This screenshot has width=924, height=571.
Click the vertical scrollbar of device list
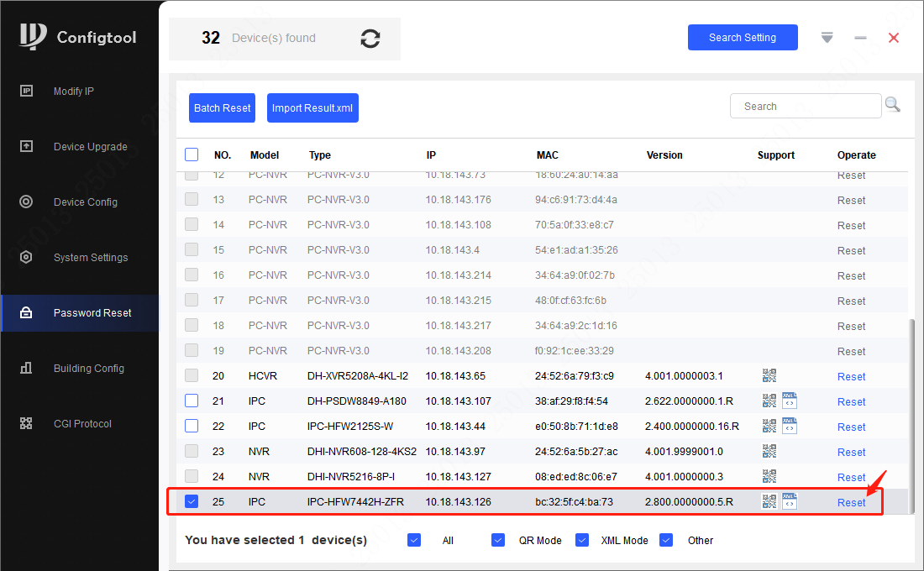pos(911,411)
